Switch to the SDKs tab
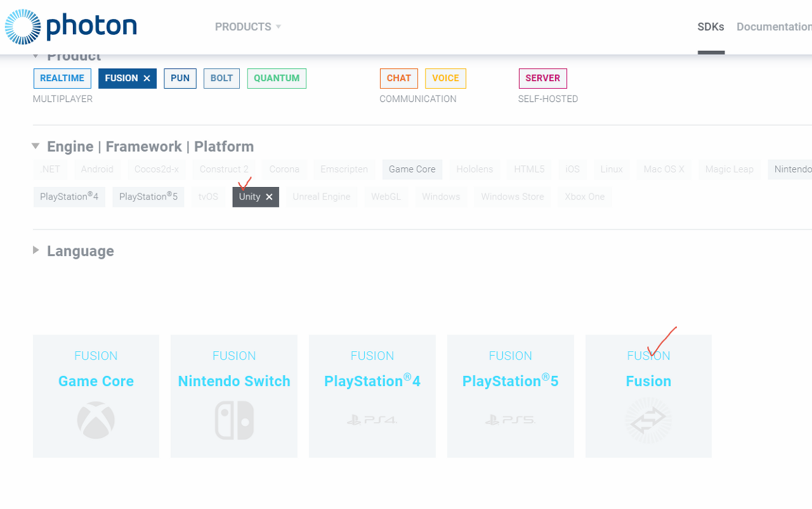The image size is (812, 509). pos(710,27)
